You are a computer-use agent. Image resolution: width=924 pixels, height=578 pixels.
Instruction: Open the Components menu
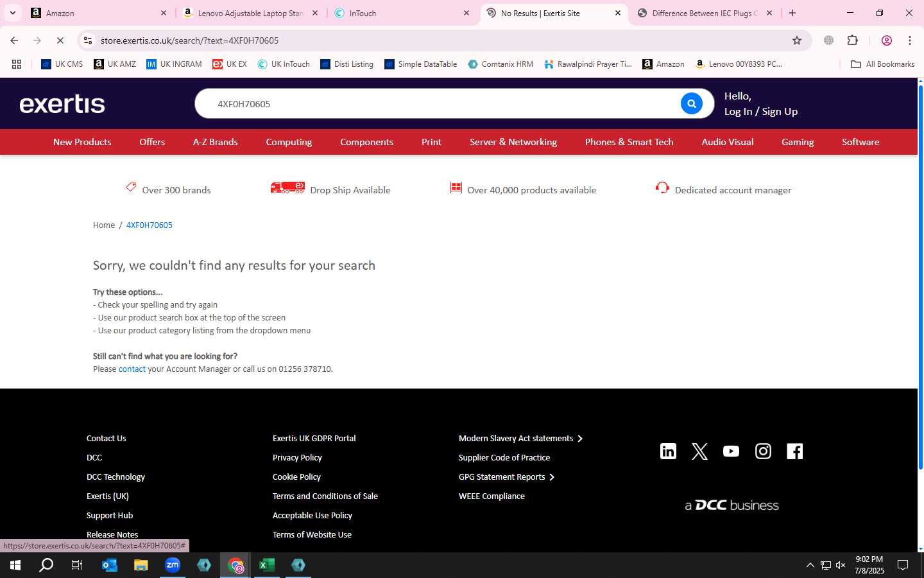click(366, 142)
